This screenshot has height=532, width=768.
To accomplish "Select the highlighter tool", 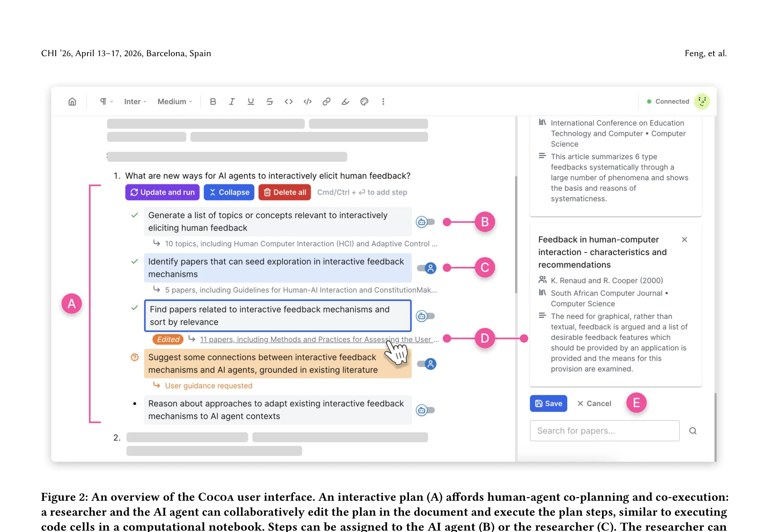I will pyautogui.click(x=345, y=102).
